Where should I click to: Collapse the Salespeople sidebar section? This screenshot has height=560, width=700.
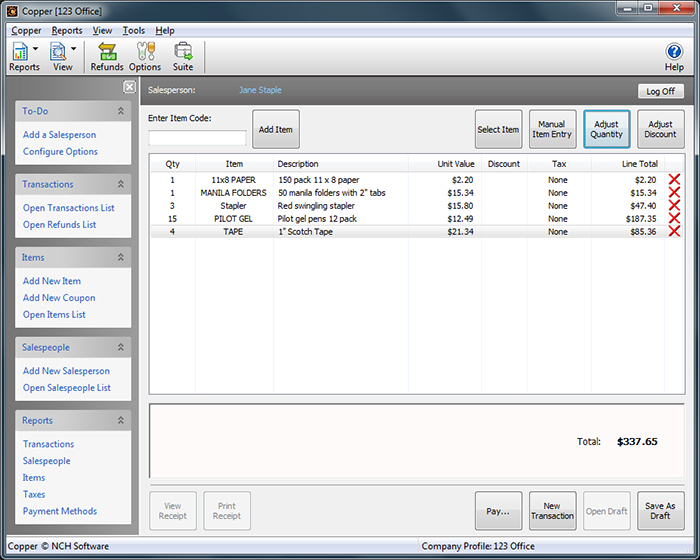(121, 347)
